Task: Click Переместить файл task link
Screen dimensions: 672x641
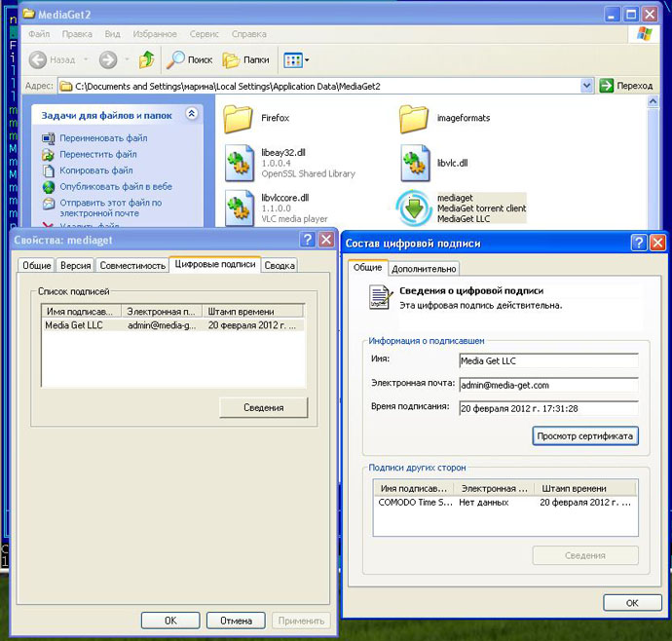Action: [98, 154]
